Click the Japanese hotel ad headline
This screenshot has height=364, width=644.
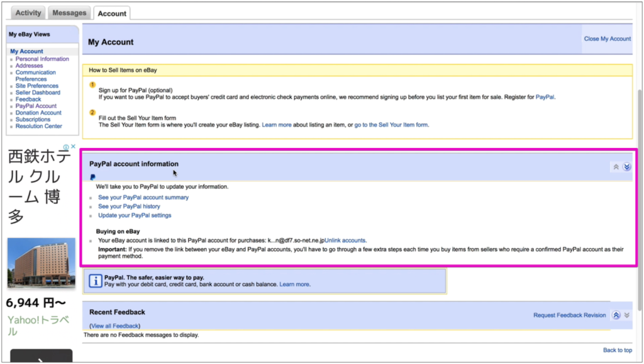click(39, 186)
